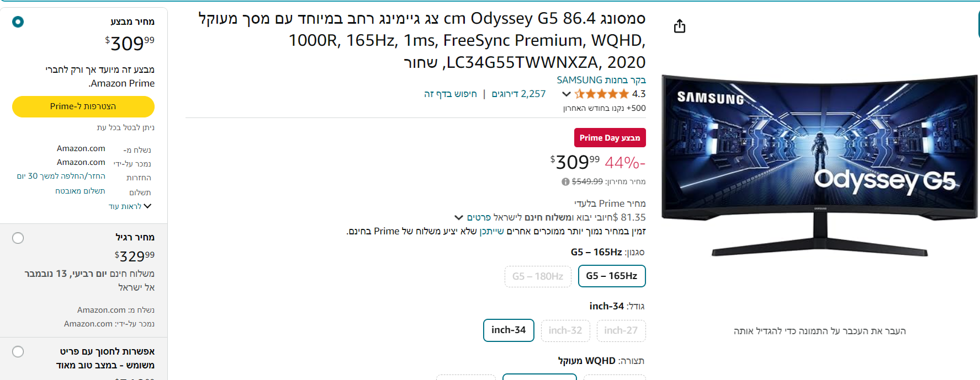Choose the G5 – 180Hz style option
The width and height of the screenshot is (980, 380).
[537, 276]
